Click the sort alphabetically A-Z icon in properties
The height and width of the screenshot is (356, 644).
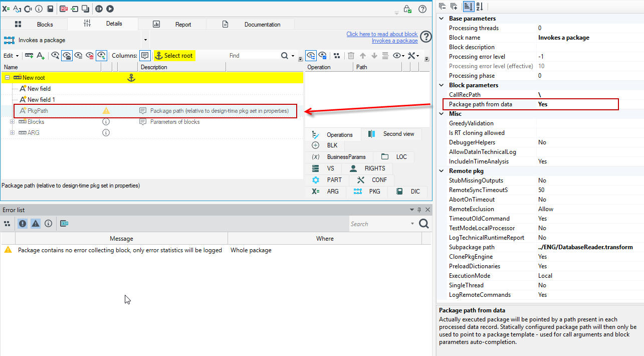click(x=480, y=6)
